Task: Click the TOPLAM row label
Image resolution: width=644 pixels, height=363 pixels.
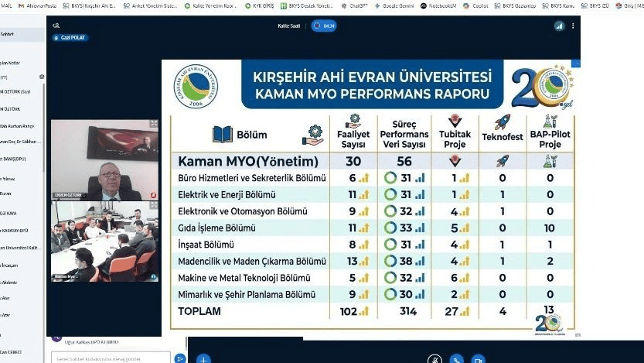Action: [199, 311]
